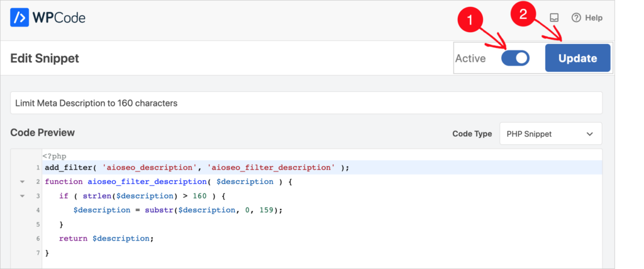This screenshot has width=644, height=269.
Task: Click the WPCode brand name text
Action: [x=60, y=18]
